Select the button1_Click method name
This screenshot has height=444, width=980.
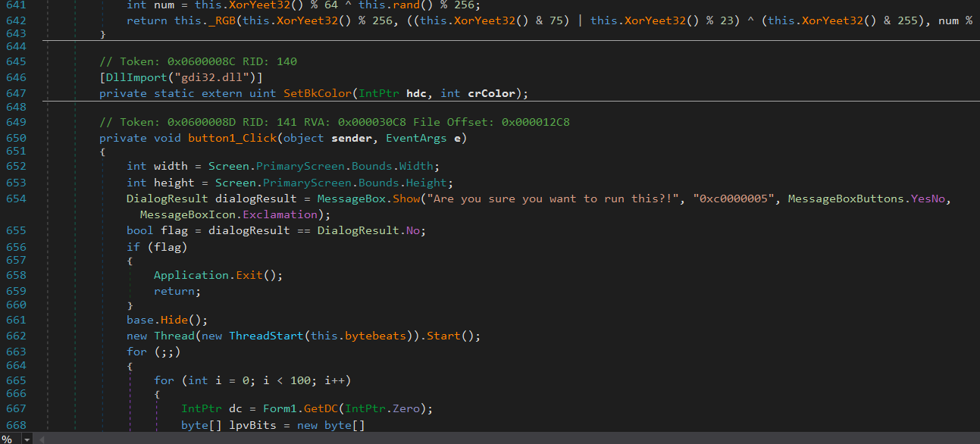pos(232,138)
